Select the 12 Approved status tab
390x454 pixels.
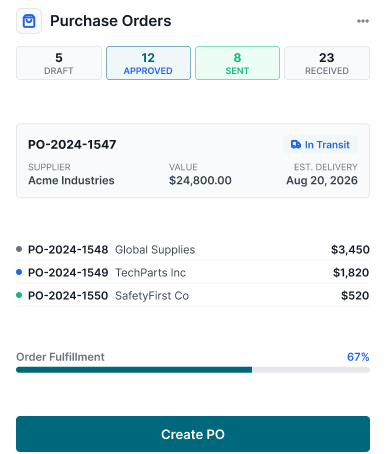pos(148,63)
